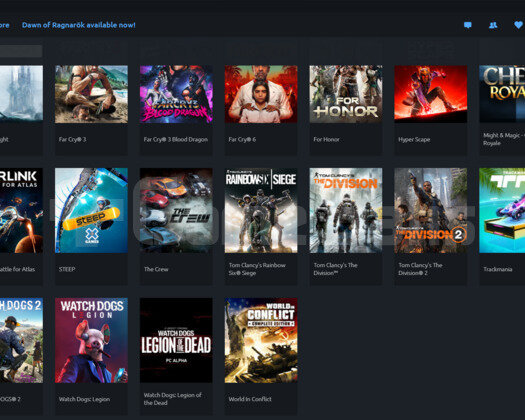This screenshot has width=525, height=420.
Task: Open World in Conflict cover art
Action: pyautogui.click(x=261, y=340)
